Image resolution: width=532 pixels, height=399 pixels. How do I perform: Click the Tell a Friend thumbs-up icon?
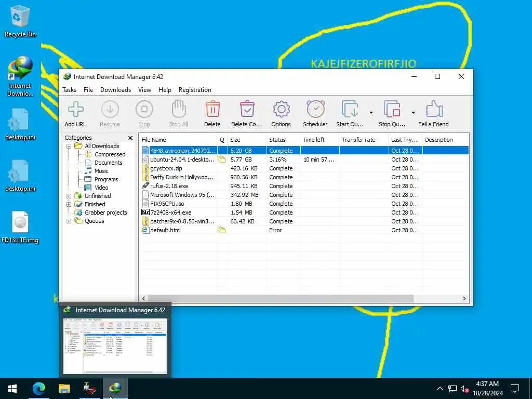(x=434, y=109)
